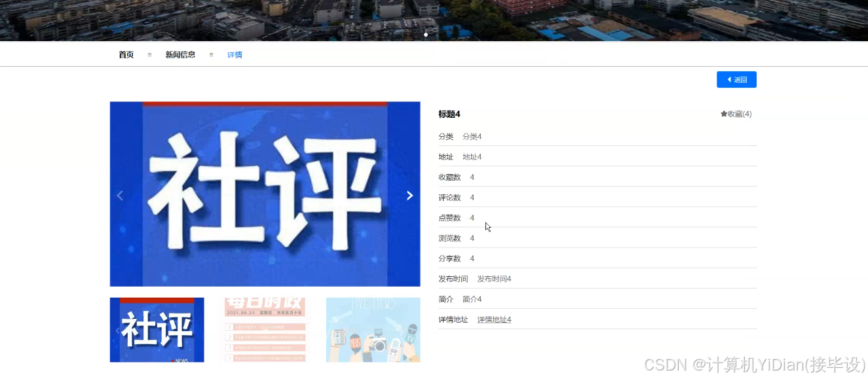Open the 详情地址4 link
Image resolution: width=868 pixels, height=379 pixels.
tap(494, 319)
